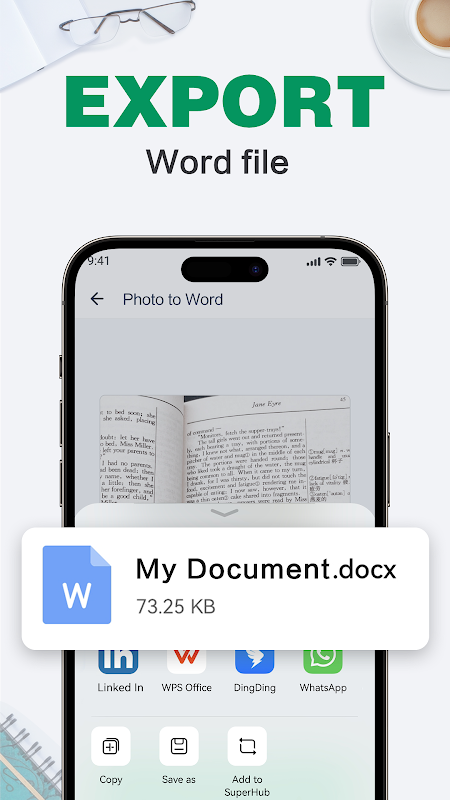450x800 pixels.
Task: Collapse share sheet using down chevron
Action: pyautogui.click(x=224, y=513)
